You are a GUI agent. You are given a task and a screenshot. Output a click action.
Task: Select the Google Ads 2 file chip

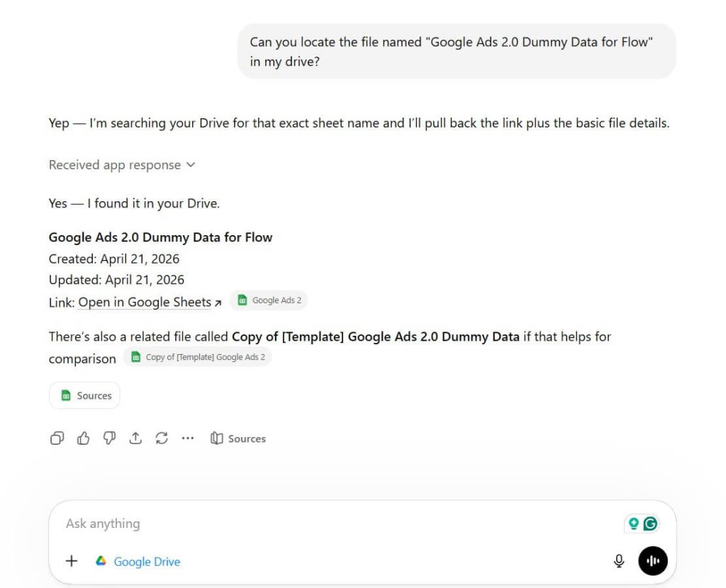coord(269,300)
